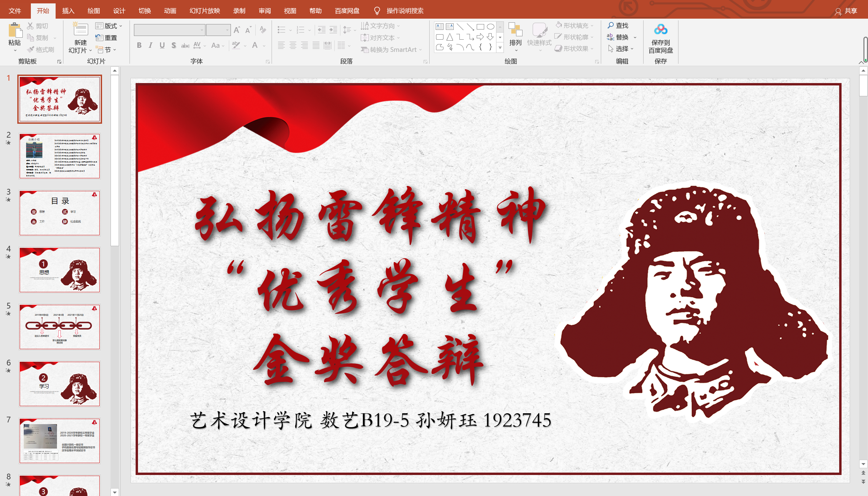Click the Share (共享) button
The height and width of the screenshot is (496, 868).
pos(846,11)
